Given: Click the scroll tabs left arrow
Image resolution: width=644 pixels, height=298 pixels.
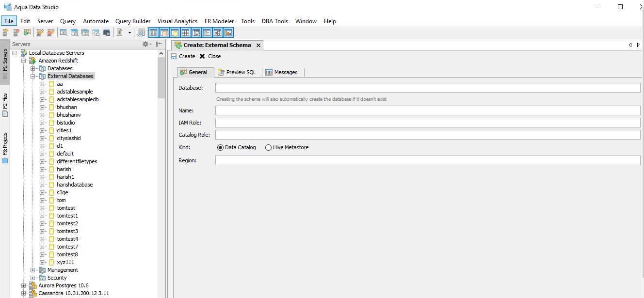Looking at the screenshot, I should pos(630,45).
